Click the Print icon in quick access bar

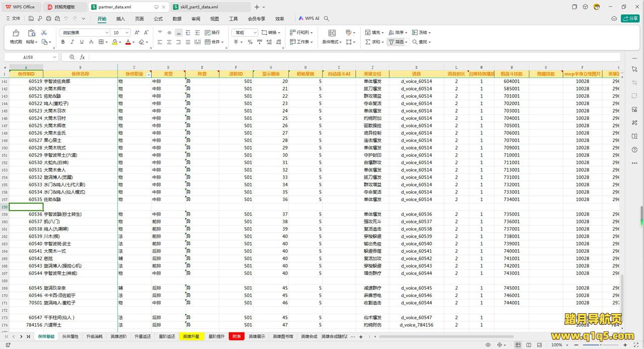pyautogui.click(x=49, y=19)
